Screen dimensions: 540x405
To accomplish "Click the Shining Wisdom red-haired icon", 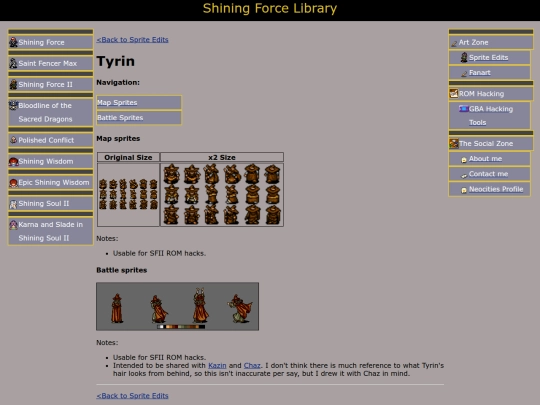I will tap(13, 161).
